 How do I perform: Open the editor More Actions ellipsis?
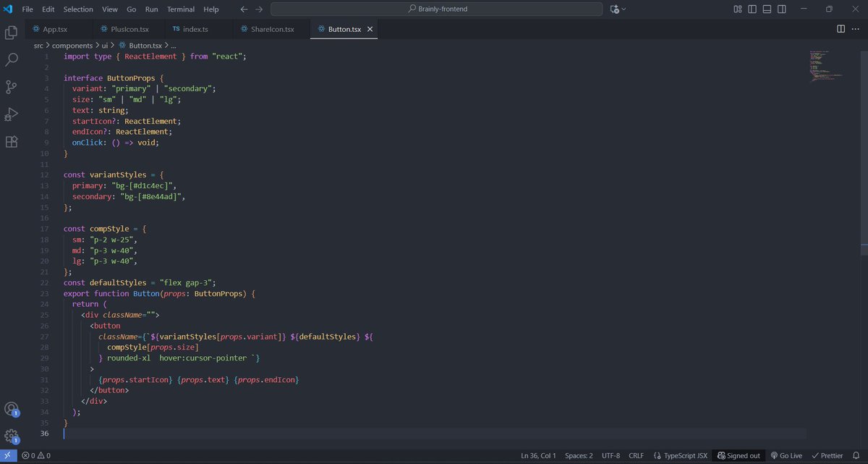(x=856, y=29)
